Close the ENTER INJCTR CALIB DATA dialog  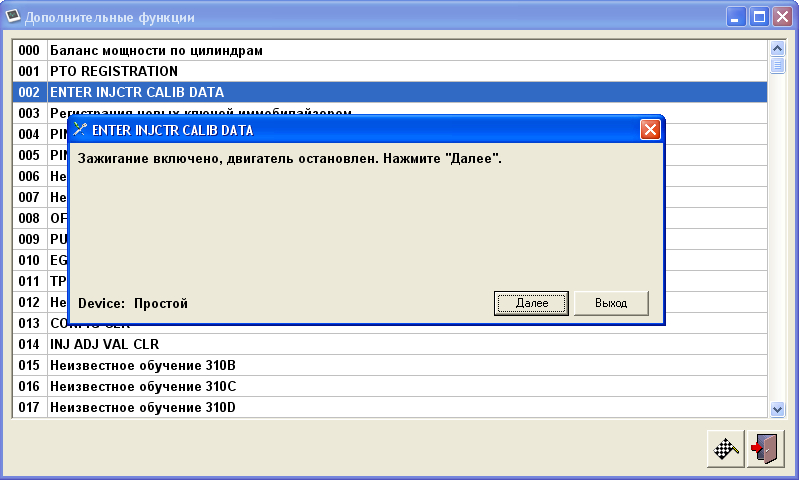tap(650, 130)
